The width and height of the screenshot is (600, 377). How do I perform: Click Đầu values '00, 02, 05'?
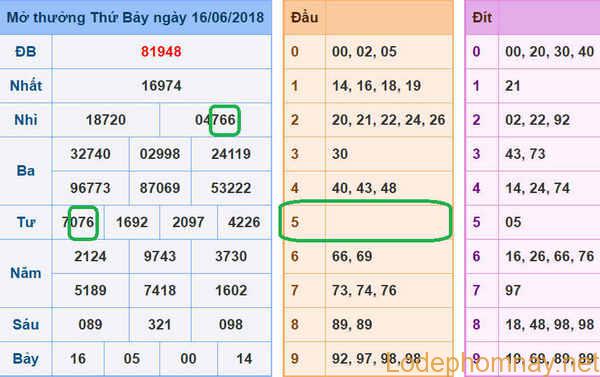coord(364,52)
